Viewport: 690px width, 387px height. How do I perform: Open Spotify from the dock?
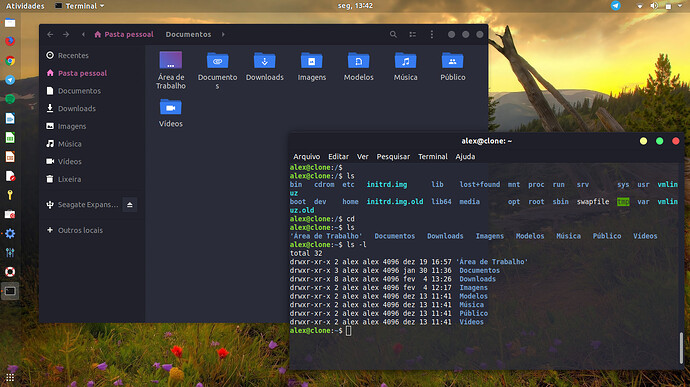[x=10, y=99]
